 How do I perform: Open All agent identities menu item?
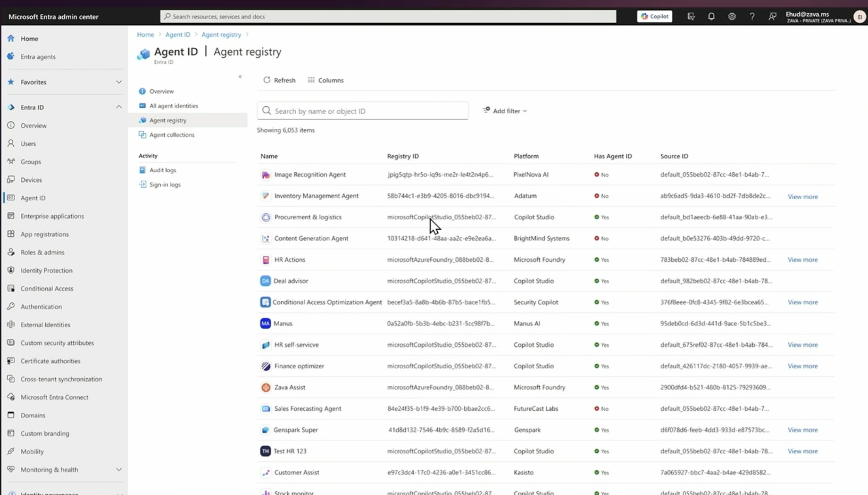pos(173,106)
